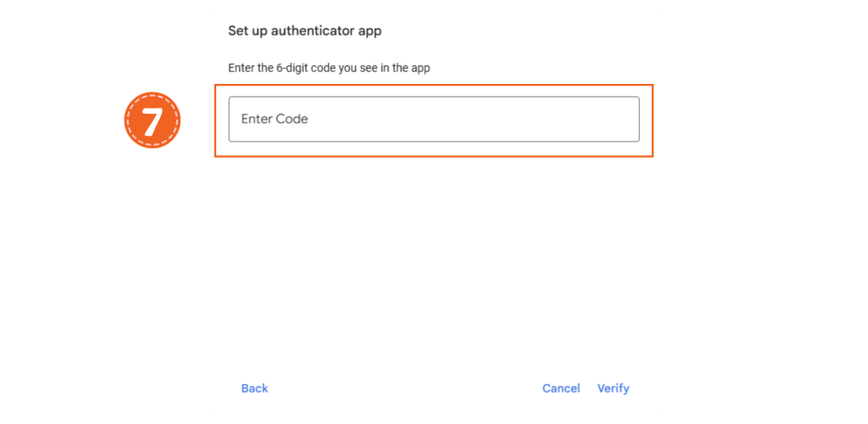Click the orange step 7 badge
Image resolution: width=868 pixels, height=424 pixels.
[153, 120]
